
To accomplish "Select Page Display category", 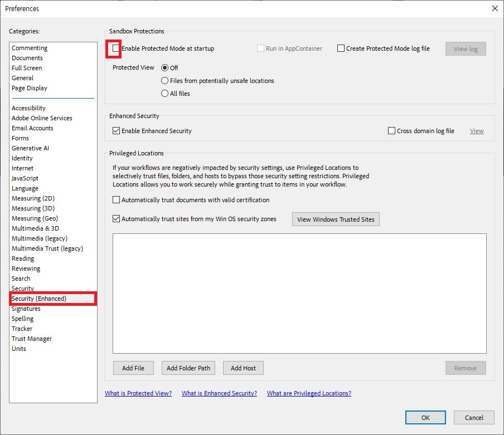I will coord(30,88).
